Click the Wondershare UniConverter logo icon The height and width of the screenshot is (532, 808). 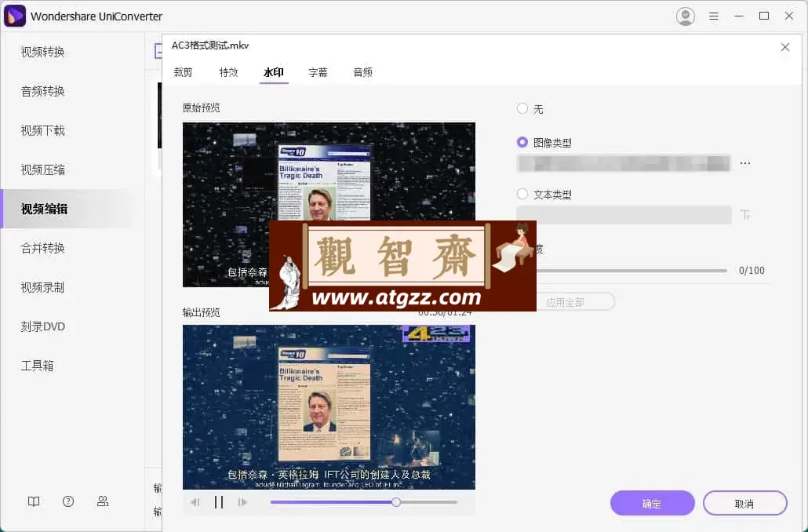coord(14,16)
